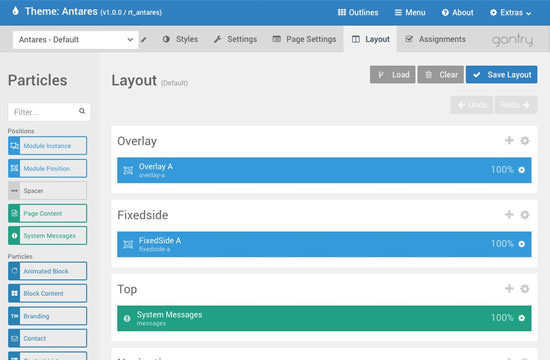550x360 pixels.
Task: Click the Redo button
Action: (x=516, y=105)
